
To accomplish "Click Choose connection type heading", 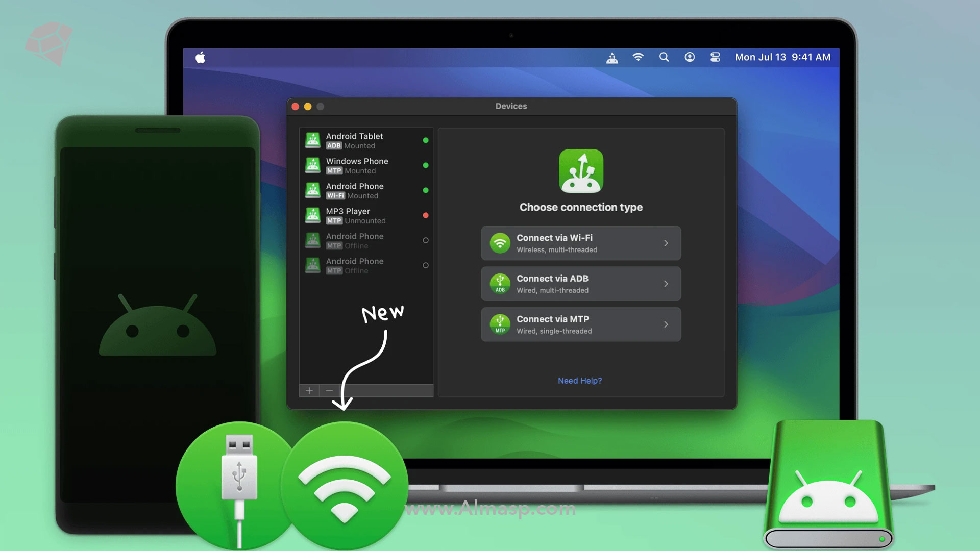I will [581, 207].
